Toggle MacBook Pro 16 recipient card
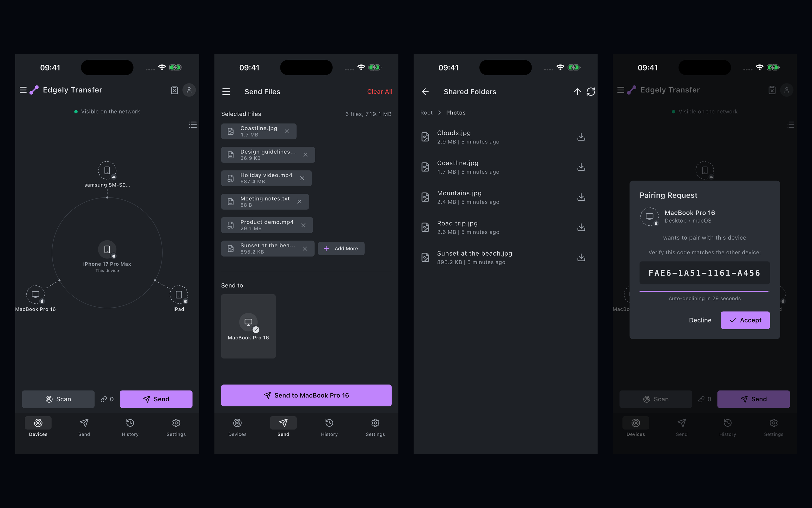The height and width of the screenshot is (508, 812). tap(248, 326)
